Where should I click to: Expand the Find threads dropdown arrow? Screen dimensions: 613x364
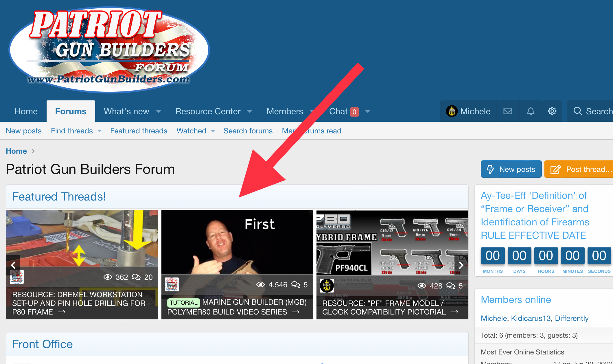[100, 131]
